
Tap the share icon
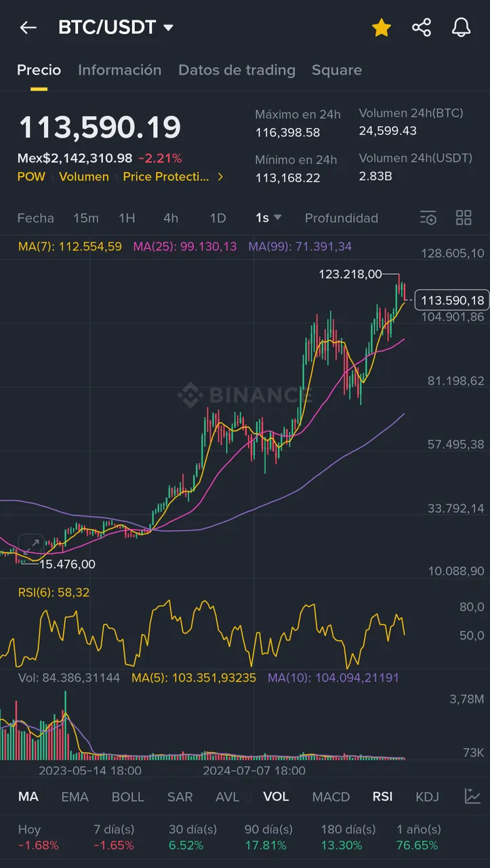point(422,28)
